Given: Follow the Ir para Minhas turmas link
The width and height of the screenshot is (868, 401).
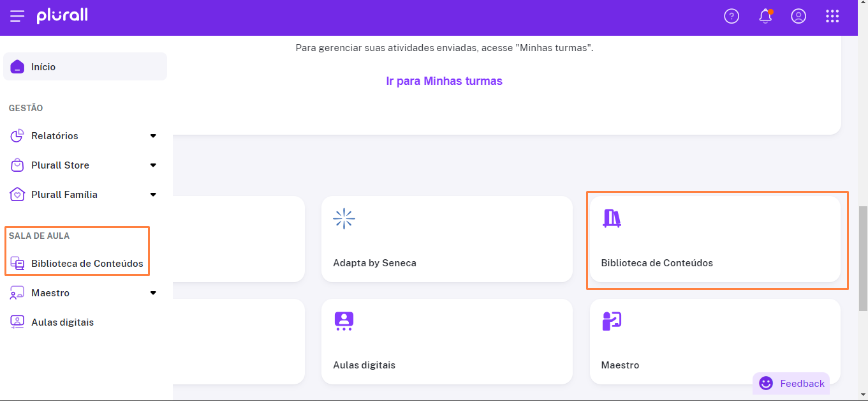Looking at the screenshot, I should tap(445, 81).
